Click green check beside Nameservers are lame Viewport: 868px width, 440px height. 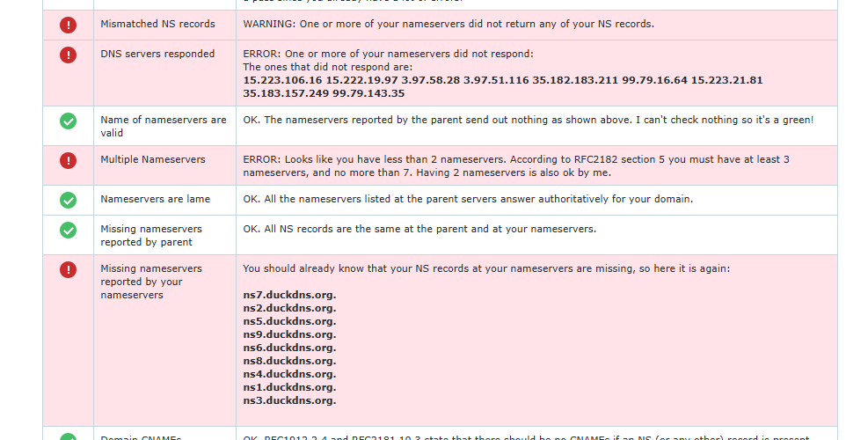[x=68, y=200]
